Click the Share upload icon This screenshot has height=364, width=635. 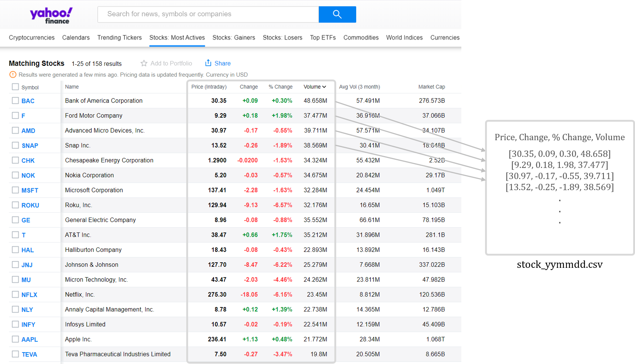coord(208,63)
